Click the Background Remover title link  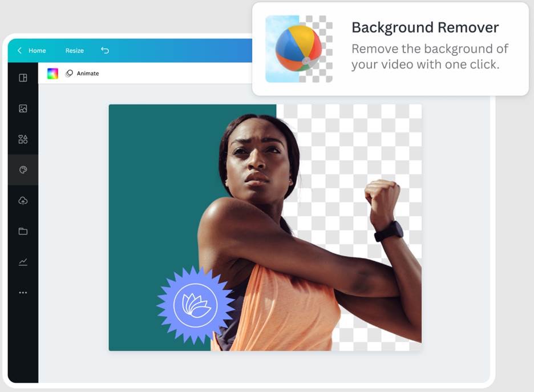pyautogui.click(x=425, y=27)
